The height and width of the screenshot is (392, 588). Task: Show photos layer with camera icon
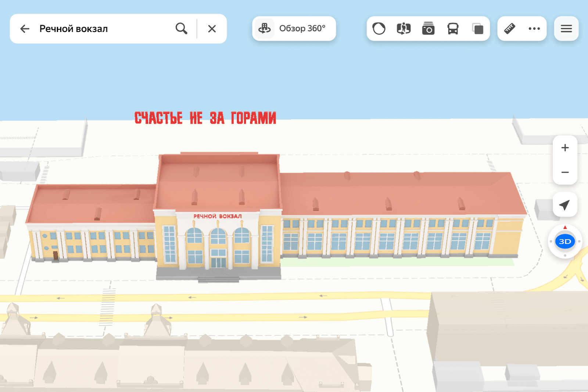tap(428, 29)
